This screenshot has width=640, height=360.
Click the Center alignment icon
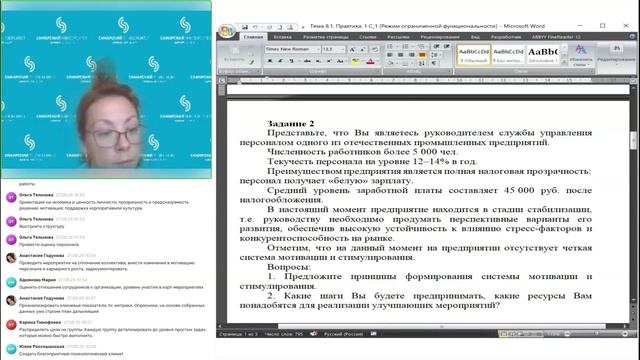pos(400,55)
